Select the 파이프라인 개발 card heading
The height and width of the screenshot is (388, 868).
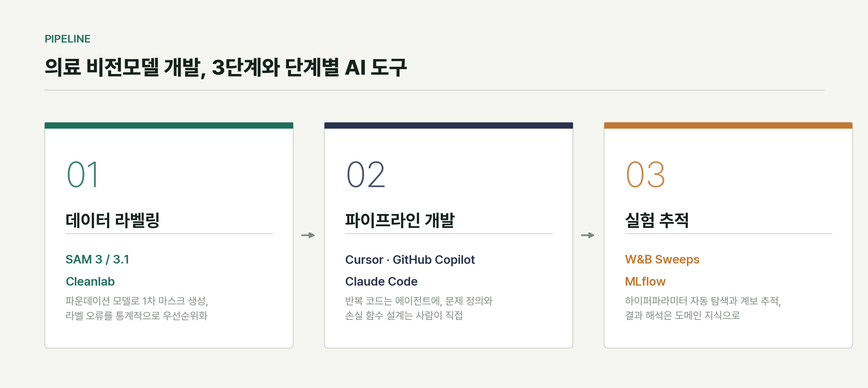(400, 220)
